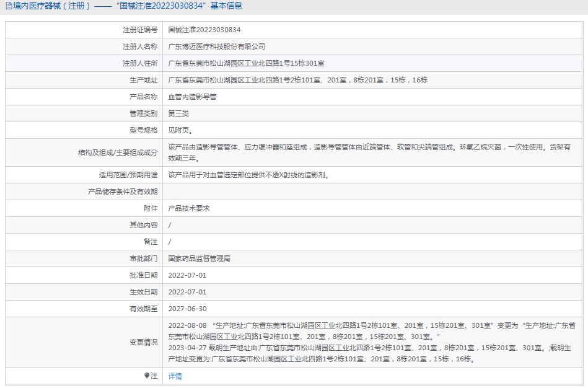Click the 型号规格 label

[144, 130]
